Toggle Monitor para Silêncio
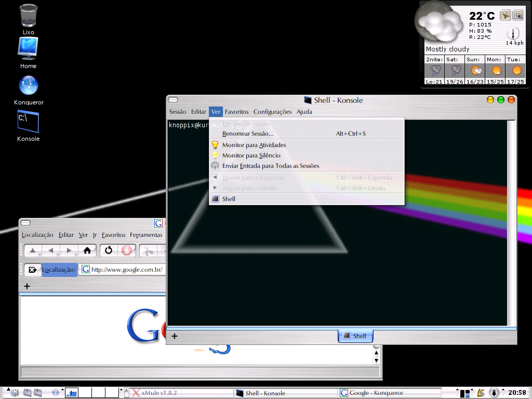This screenshot has width=532, height=399. tap(307, 155)
